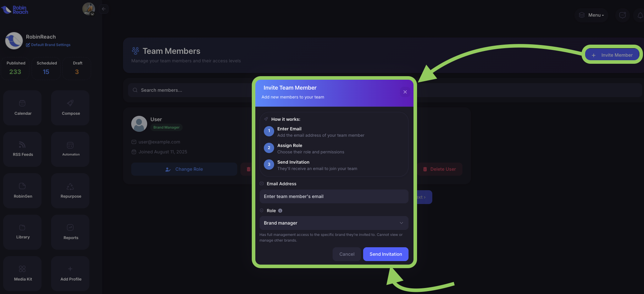Open the Menu dropdown in the top bar
Image resolution: width=644 pixels, height=294 pixels.
coord(592,15)
